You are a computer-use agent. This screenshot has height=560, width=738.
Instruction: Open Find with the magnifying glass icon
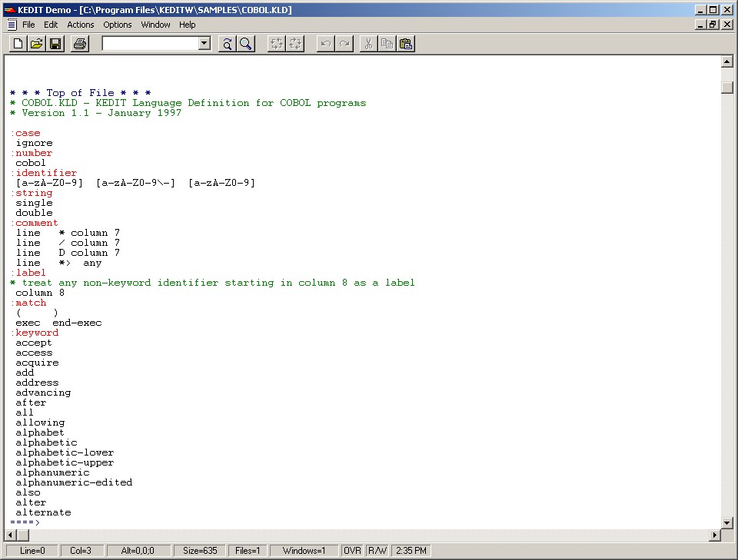pyautogui.click(x=246, y=45)
